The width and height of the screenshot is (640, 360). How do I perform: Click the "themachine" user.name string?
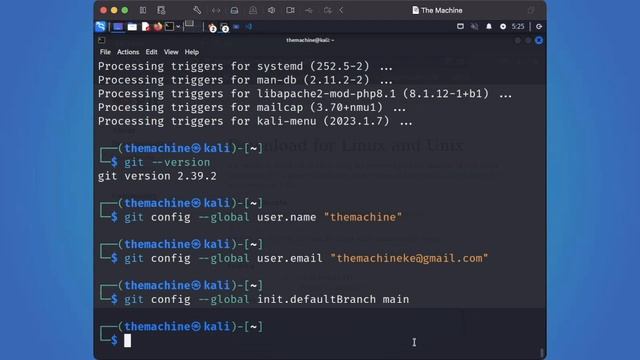(363, 217)
